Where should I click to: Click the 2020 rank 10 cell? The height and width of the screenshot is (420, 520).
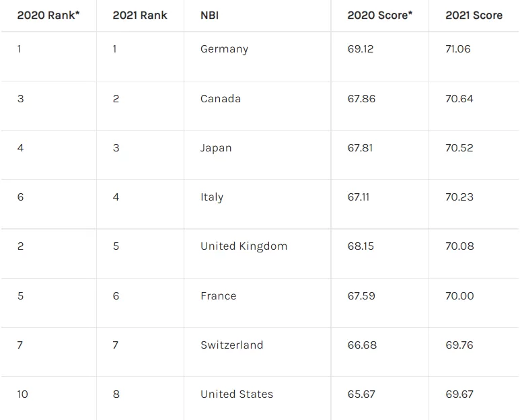23,394
